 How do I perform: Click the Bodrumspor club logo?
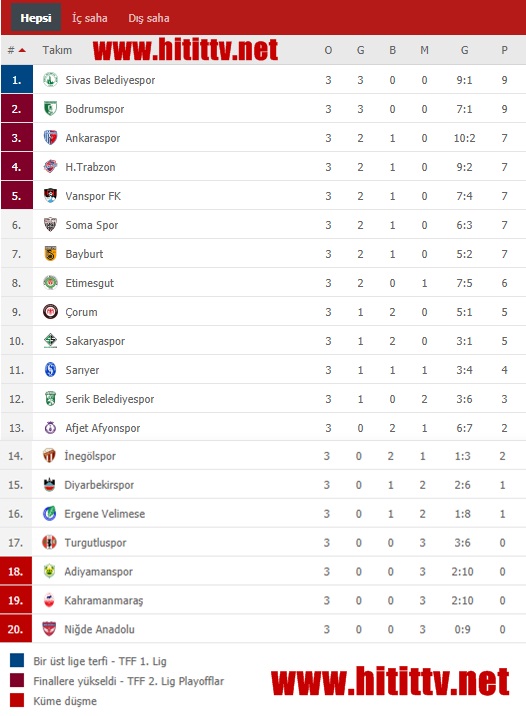[50, 109]
